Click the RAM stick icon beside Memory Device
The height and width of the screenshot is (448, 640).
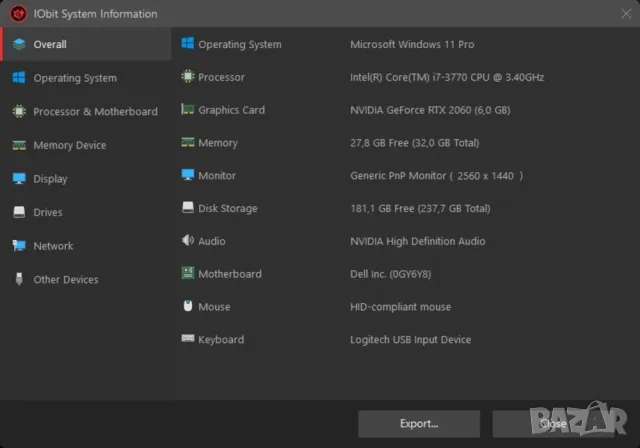pos(19,145)
